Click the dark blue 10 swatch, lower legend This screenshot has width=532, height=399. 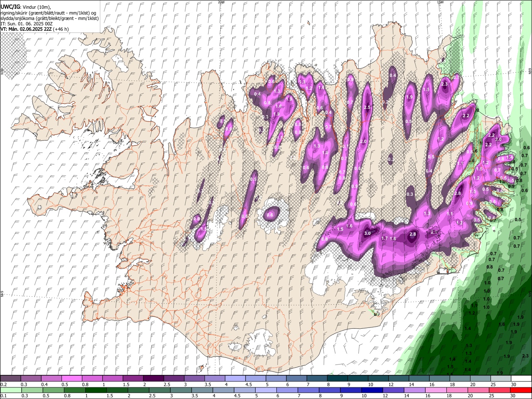click(x=372, y=390)
